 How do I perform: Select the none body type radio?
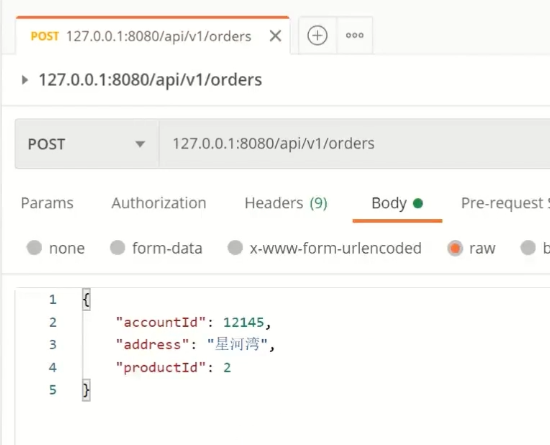coord(34,248)
